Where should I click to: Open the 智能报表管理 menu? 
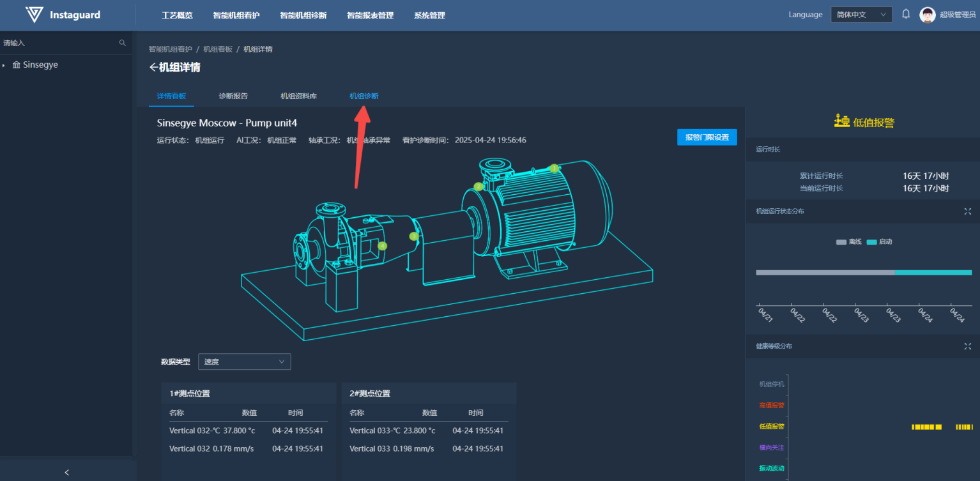(x=370, y=15)
